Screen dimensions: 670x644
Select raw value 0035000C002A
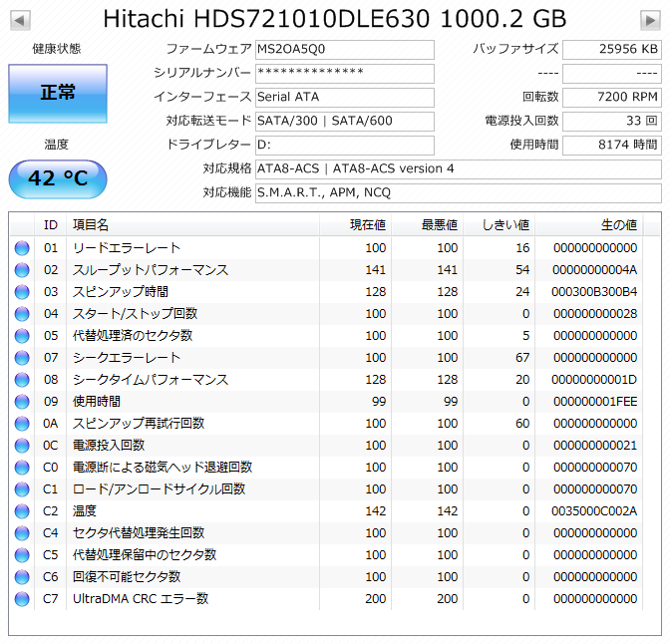click(594, 511)
